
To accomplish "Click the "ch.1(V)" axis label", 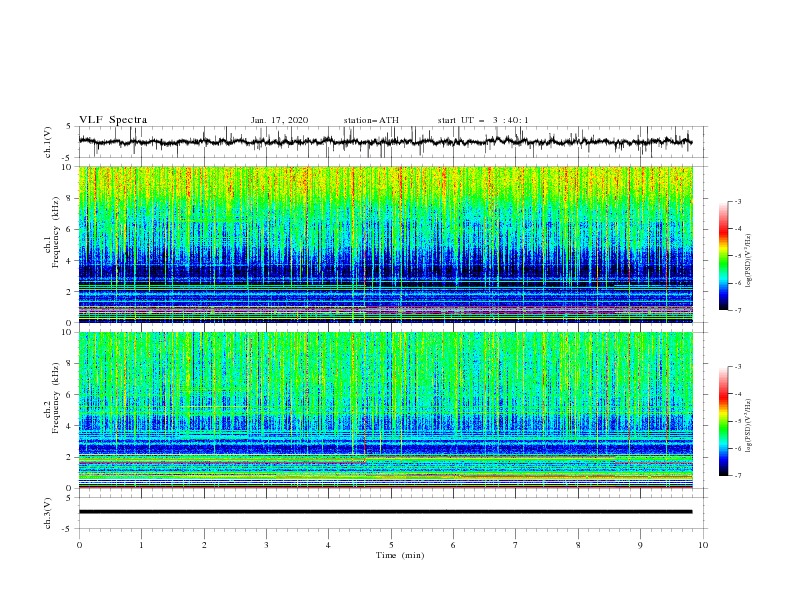I will pyautogui.click(x=48, y=142).
